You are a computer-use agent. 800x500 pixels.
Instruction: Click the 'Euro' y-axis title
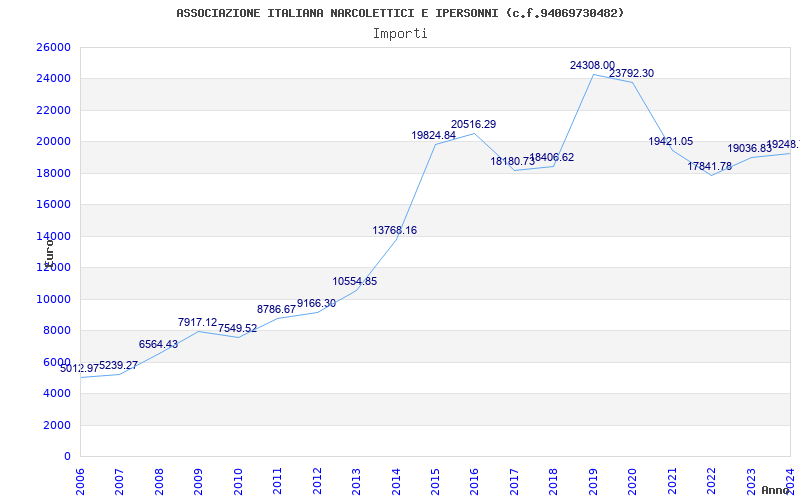point(48,252)
